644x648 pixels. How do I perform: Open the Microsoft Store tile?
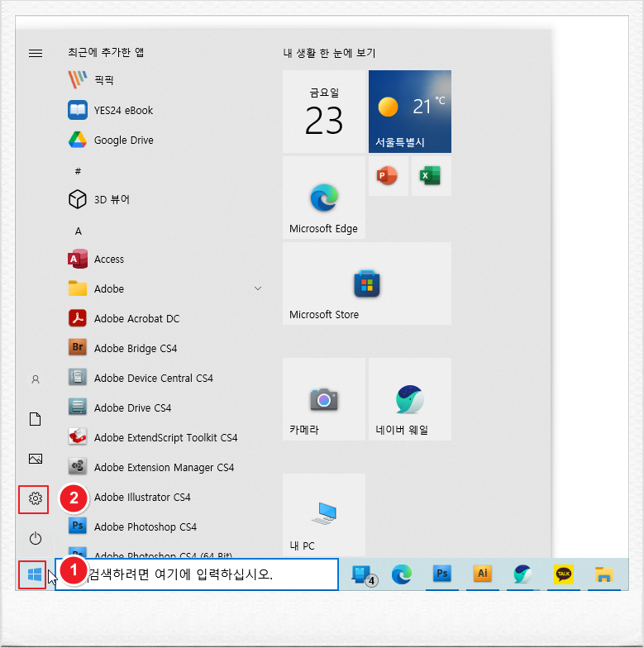[367, 283]
